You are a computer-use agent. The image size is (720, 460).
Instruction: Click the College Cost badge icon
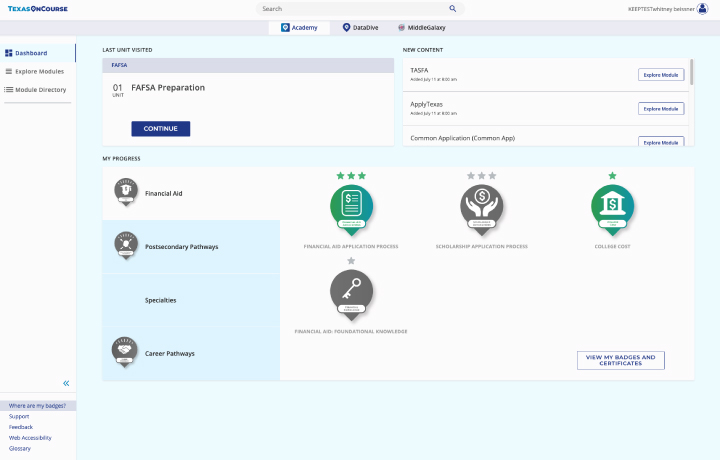point(612,207)
